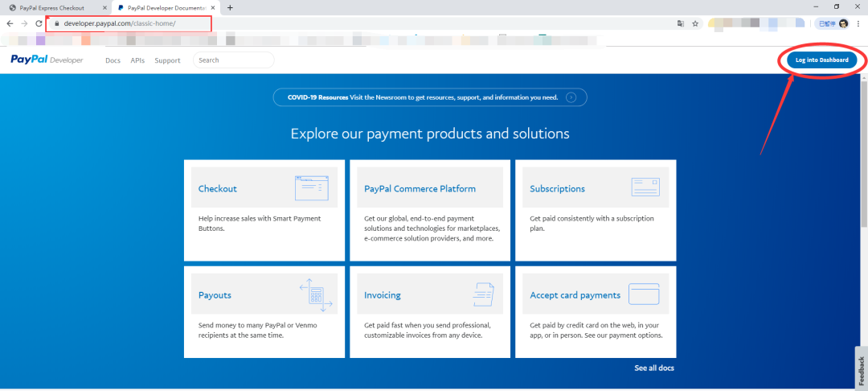Click the credit card illustration

pos(644,294)
